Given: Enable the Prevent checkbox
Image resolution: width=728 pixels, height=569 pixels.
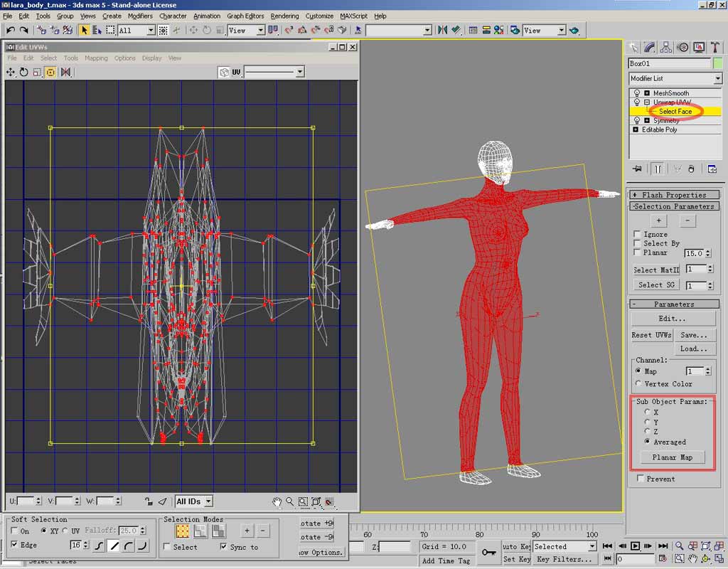Looking at the screenshot, I should point(641,479).
